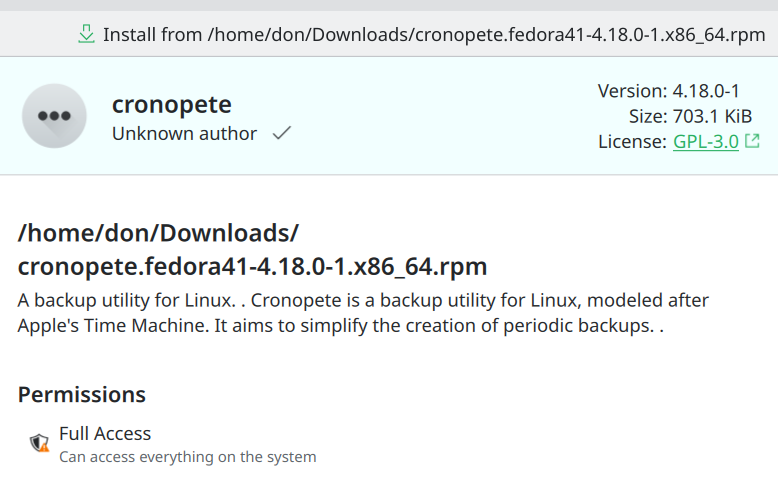Select the cronopete application name
The width and height of the screenshot is (778, 486).
click(172, 104)
